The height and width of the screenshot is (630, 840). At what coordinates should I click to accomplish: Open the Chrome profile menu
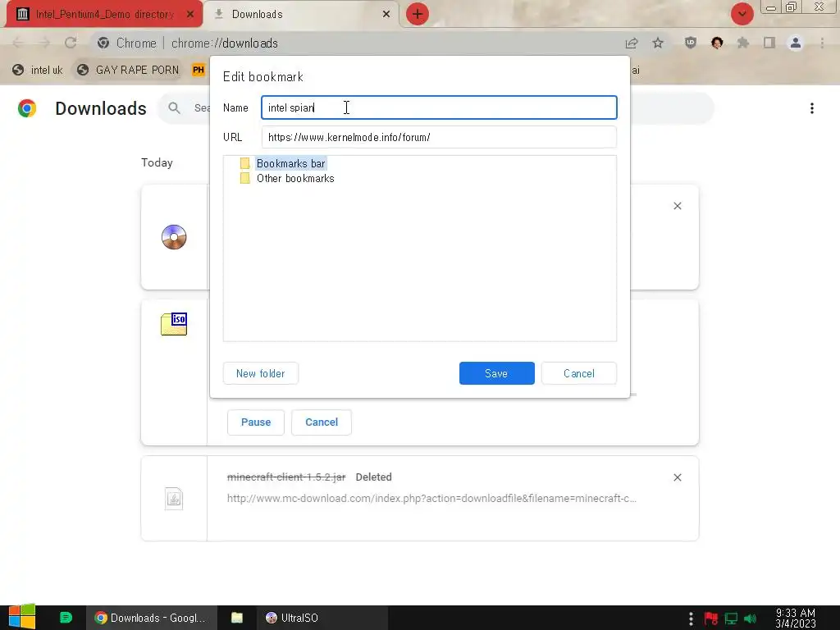(x=796, y=43)
